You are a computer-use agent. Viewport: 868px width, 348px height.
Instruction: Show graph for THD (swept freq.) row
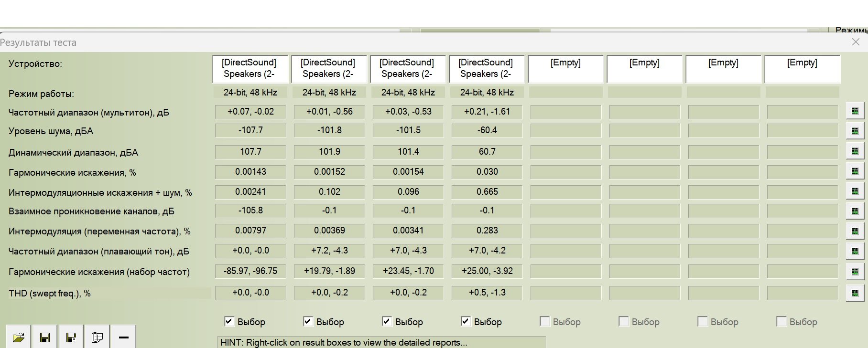tap(855, 293)
